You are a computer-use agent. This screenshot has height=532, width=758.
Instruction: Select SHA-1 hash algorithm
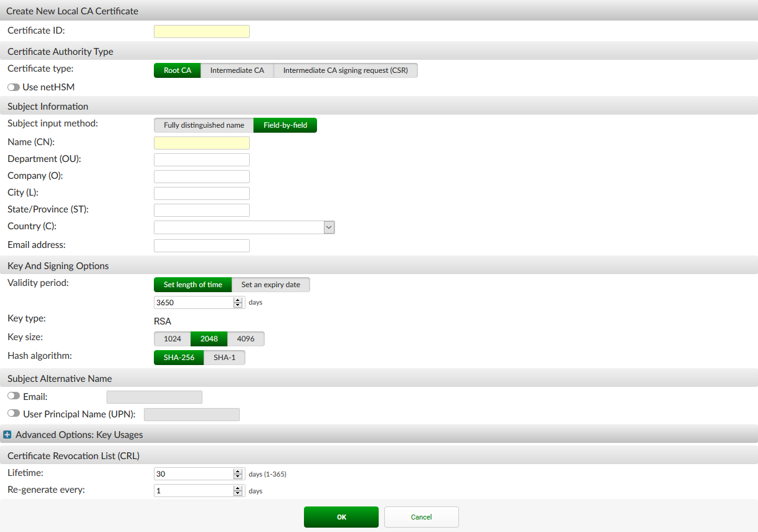pos(225,358)
